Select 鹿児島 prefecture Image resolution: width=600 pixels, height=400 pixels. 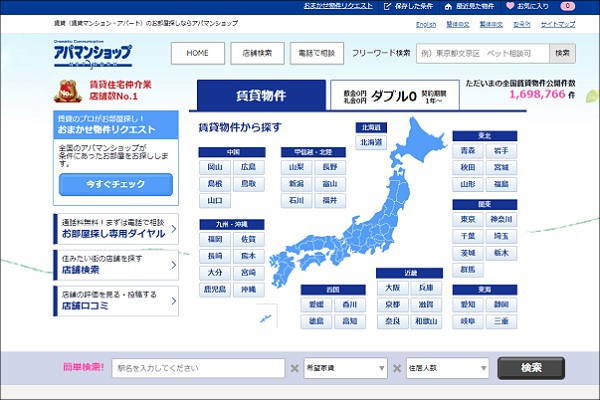pyautogui.click(x=215, y=289)
